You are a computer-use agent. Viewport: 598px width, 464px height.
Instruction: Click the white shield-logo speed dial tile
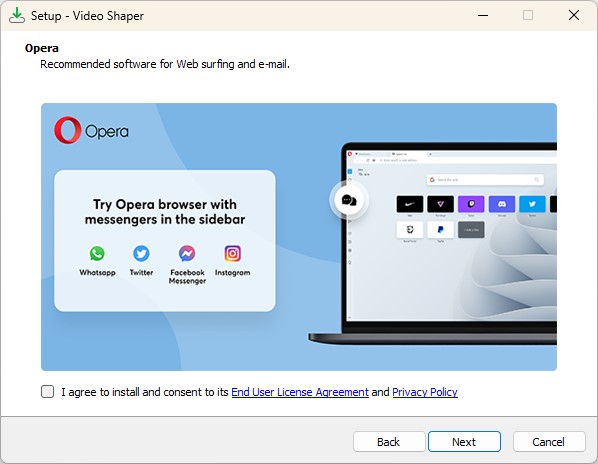coord(410,230)
